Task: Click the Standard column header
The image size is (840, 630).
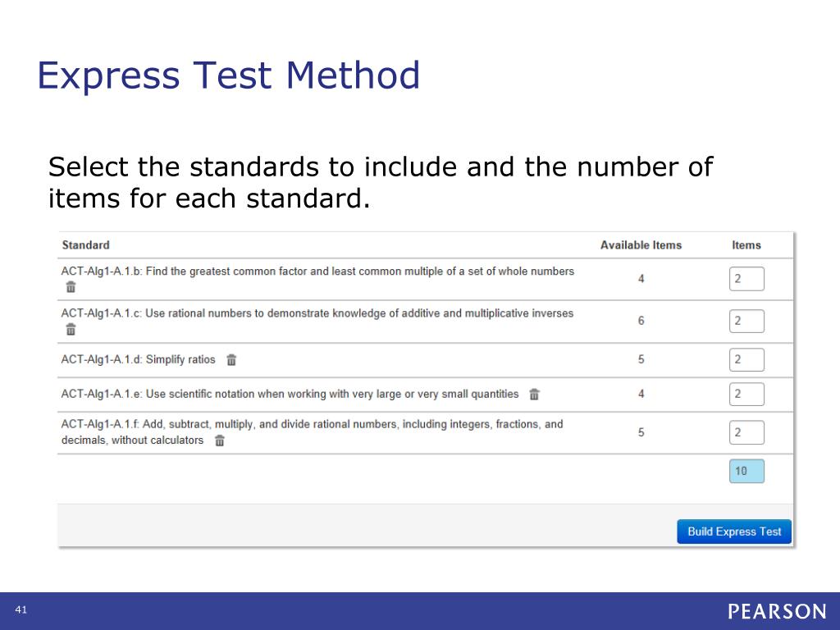Action: tap(85, 244)
